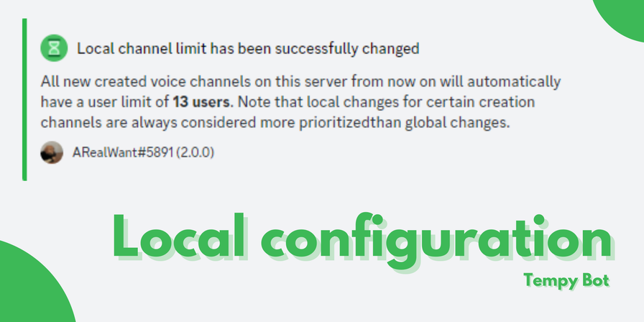Click the word 'configuration' in large heading
This screenshot has width=644, height=322.
click(436, 240)
